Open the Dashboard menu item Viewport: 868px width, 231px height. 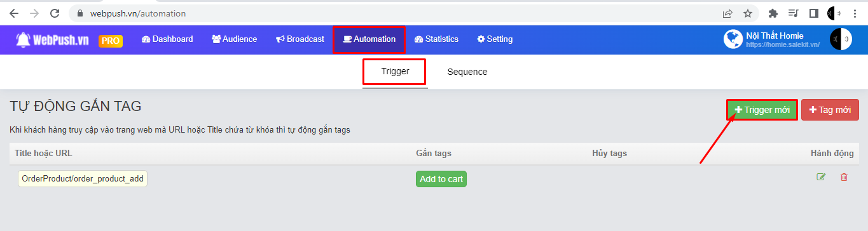[167, 39]
